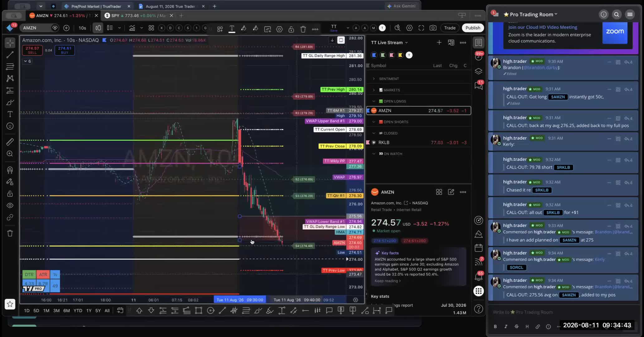Select the trend line drawing tool

[10, 55]
